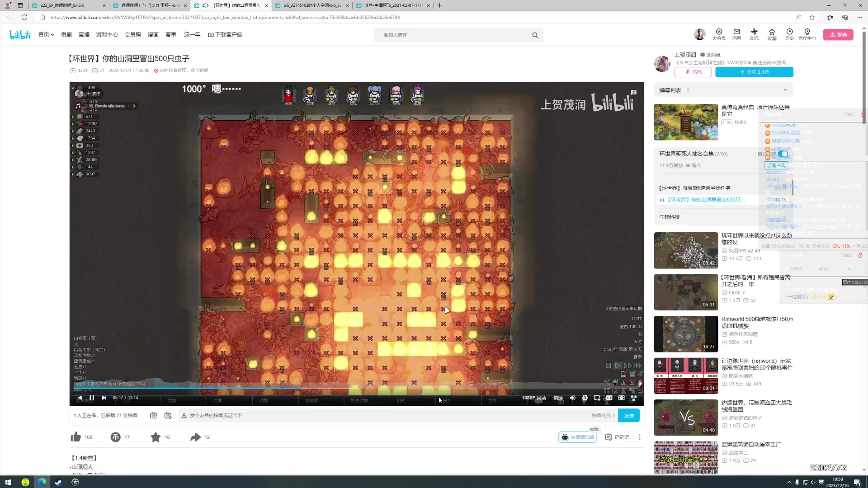Click 发消息 link beside uploader name
Viewport: 868px width, 488px height.
click(x=710, y=55)
